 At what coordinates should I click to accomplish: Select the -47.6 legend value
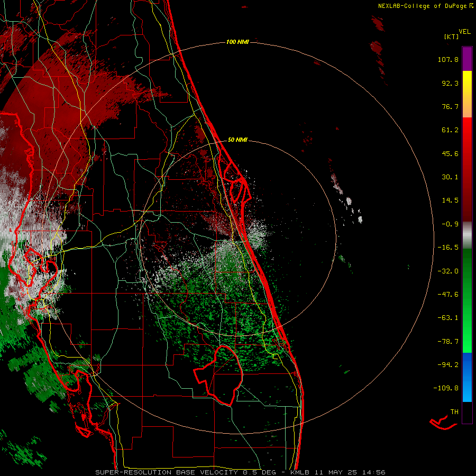pos(448,295)
